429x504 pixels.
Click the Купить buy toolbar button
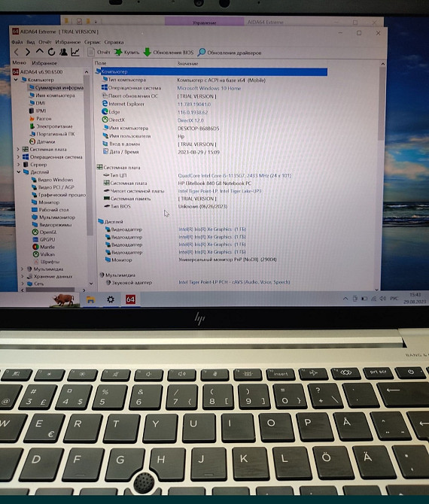(x=127, y=52)
